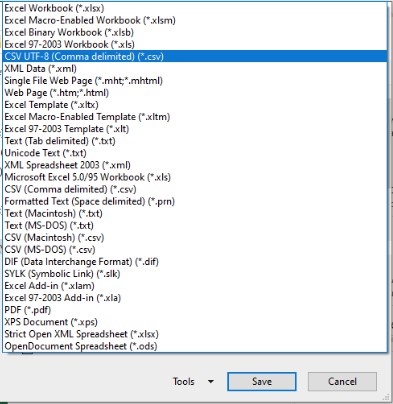Select Text (MS-DOS) (*.txt) format
The width and height of the screenshot is (393, 404).
coord(195,225)
